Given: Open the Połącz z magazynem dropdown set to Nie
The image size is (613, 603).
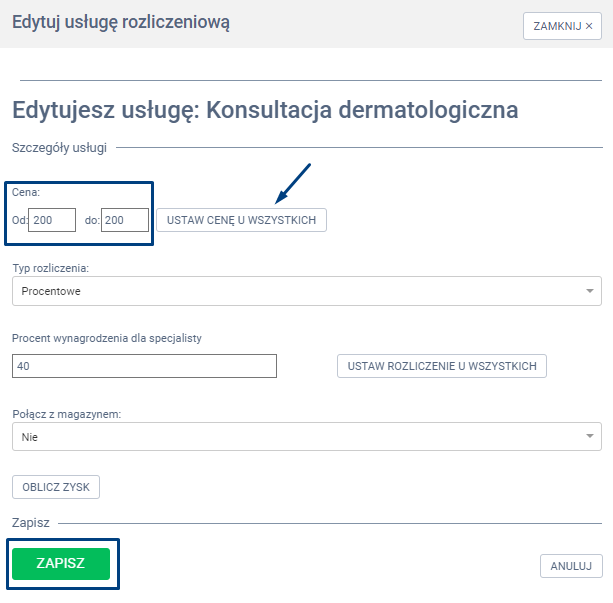Looking at the screenshot, I should pyautogui.click(x=300, y=436).
